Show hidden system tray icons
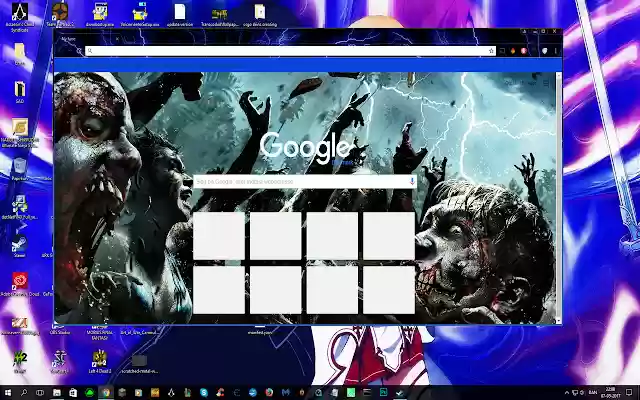 pyautogui.click(x=567, y=393)
